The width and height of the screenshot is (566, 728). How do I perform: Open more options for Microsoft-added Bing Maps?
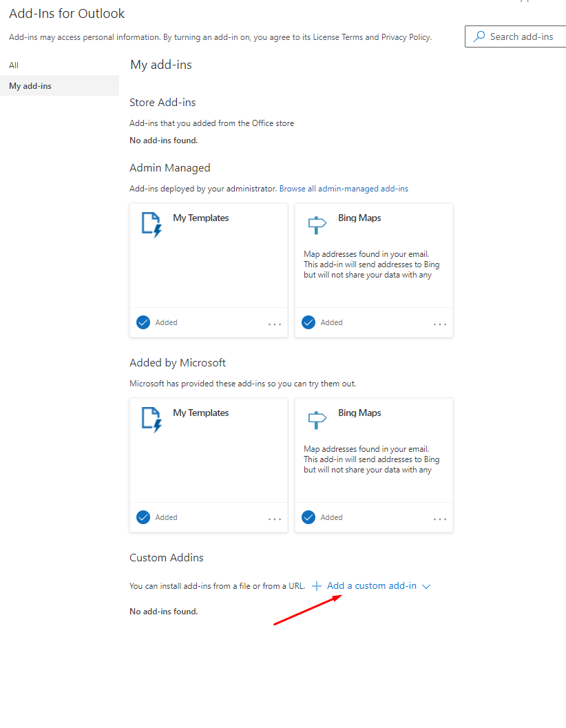[440, 519]
